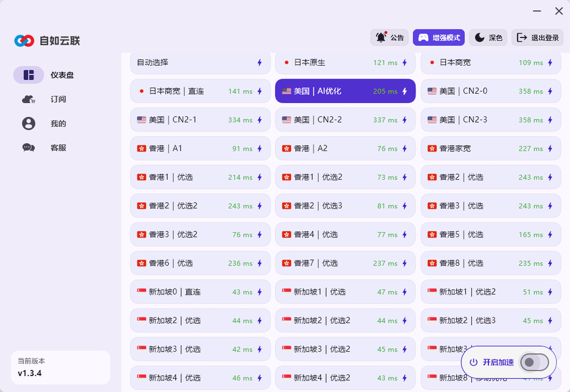Open the 公告 announcements button

[x=389, y=37]
